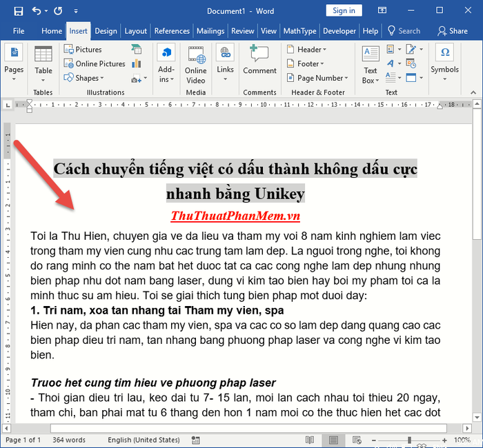Insert a Chart

tap(137, 63)
